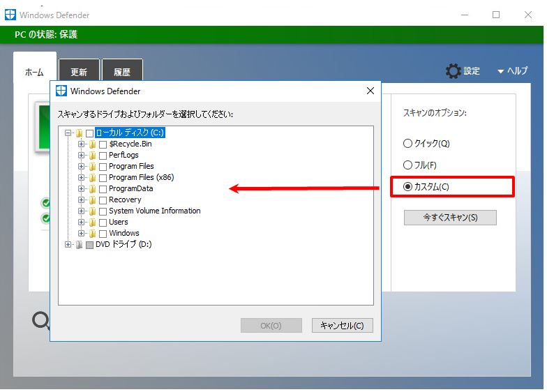Expand the $Recycle.Bin tree node
The image size is (547, 392).
81,144
